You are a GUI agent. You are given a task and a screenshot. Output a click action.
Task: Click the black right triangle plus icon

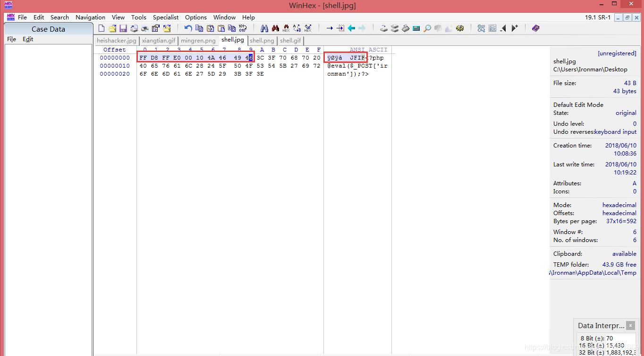click(x=514, y=28)
